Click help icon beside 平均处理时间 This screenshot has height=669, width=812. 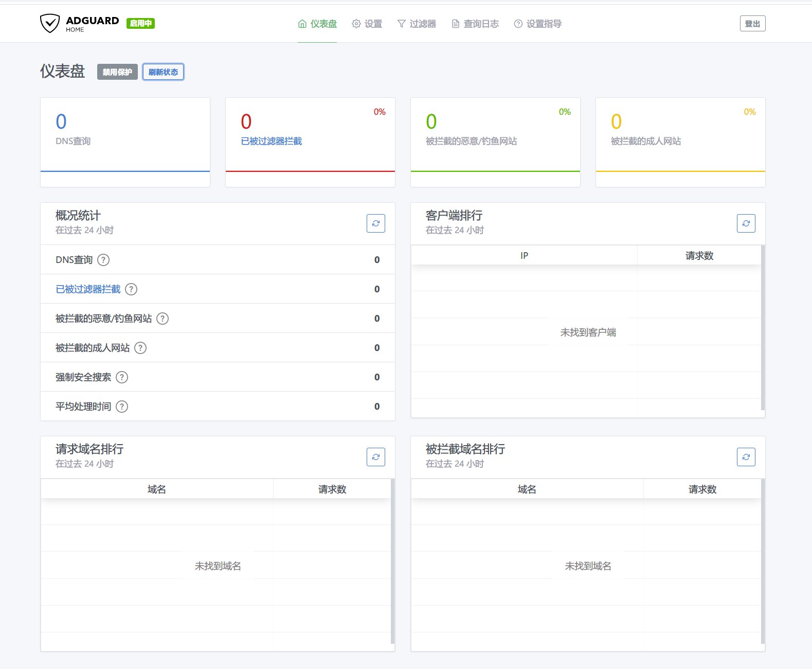pyautogui.click(x=122, y=407)
